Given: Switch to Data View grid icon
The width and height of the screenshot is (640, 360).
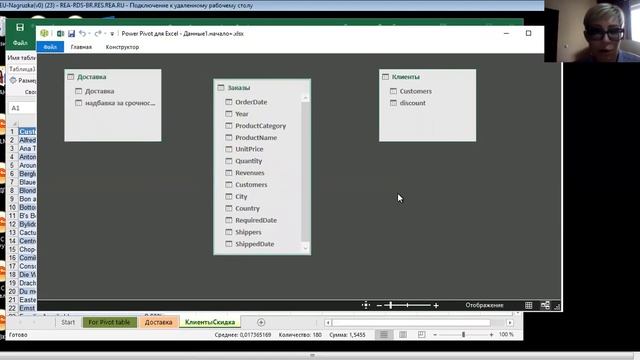Looking at the screenshot, I should (x=529, y=305).
